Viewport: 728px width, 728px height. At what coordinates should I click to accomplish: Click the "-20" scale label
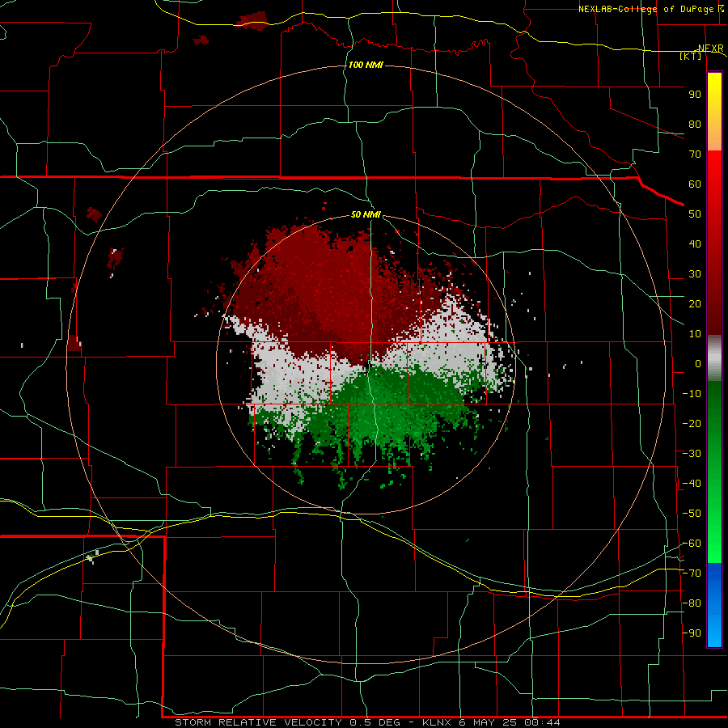pyautogui.click(x=692, y=424)
